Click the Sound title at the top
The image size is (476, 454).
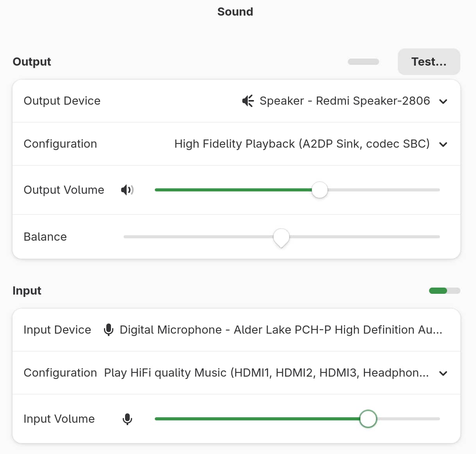tap(235, 12)
